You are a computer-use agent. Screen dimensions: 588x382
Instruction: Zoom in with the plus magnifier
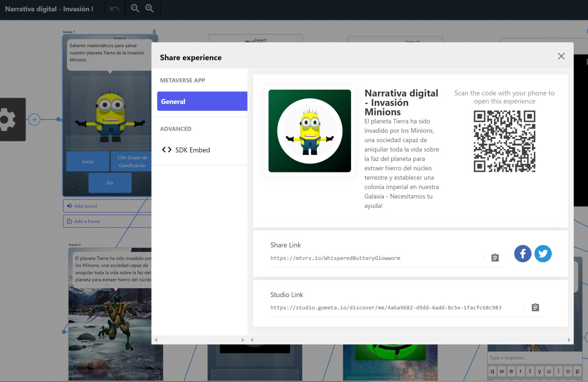[x=149, y=8]
